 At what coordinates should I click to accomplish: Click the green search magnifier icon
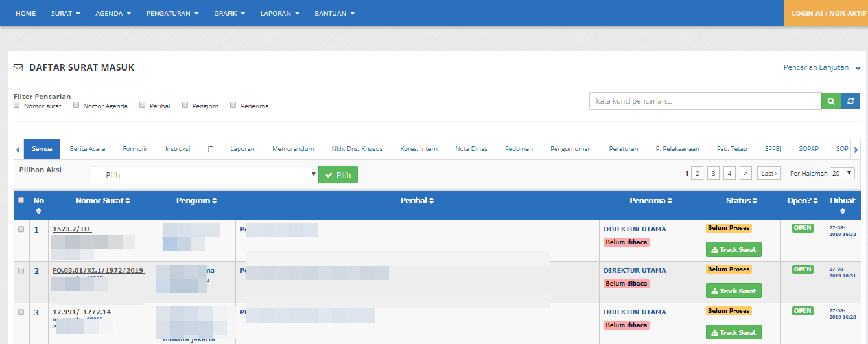831,101
